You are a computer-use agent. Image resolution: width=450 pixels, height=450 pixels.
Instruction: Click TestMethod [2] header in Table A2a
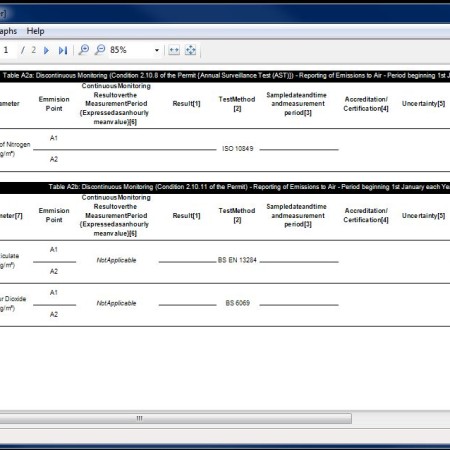237,104
